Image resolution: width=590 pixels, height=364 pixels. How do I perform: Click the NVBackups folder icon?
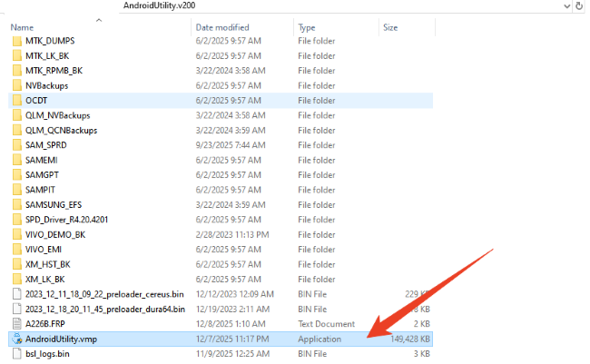(x=17, y=85)
